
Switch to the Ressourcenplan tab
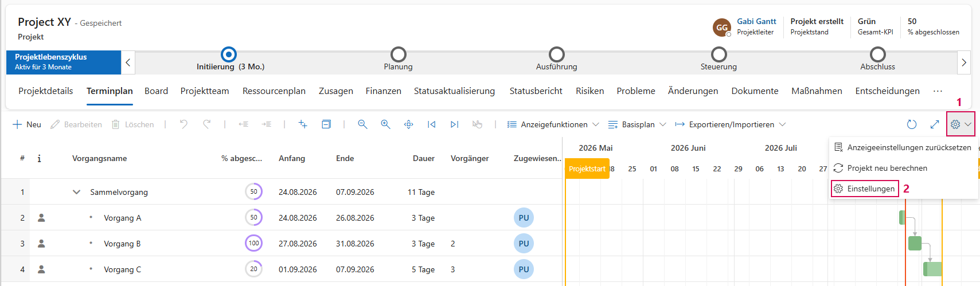274,91
